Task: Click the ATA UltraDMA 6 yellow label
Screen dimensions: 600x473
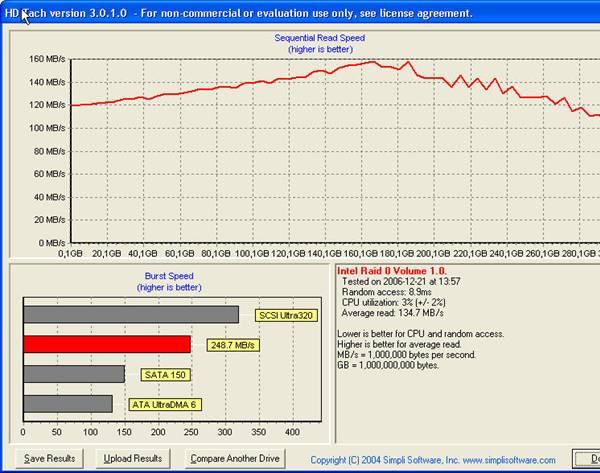Action: click(x=167, y=405)
